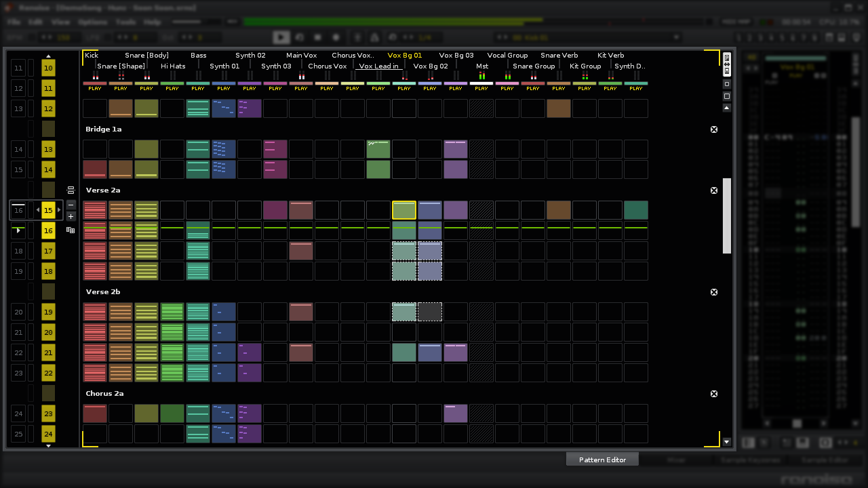This screenshot has height=488, width=868.
Task: Toggle PLAY mute for the Hi Hats track
Action: (x=172, y=88)
